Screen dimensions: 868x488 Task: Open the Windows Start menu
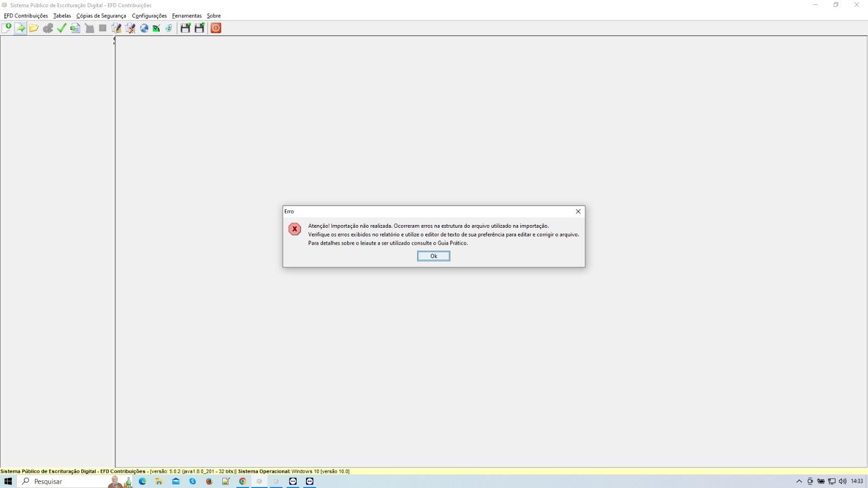[x=8, y=481]
